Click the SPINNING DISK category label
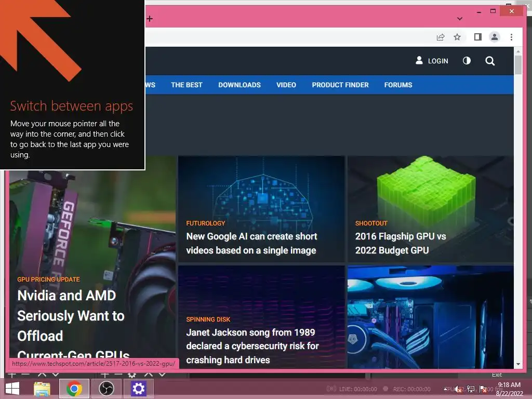 coord(208,320)
